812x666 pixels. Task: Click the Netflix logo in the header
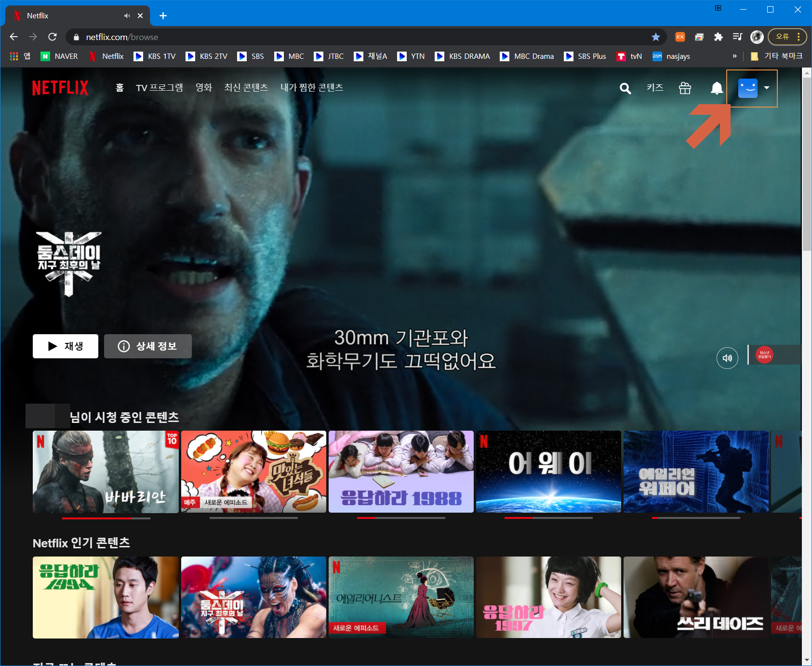(60, 88)
